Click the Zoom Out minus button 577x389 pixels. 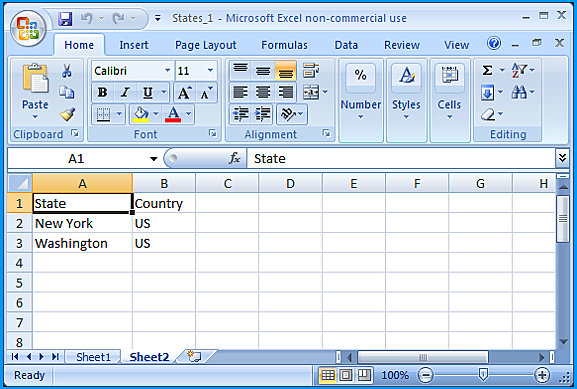point(426,375)
